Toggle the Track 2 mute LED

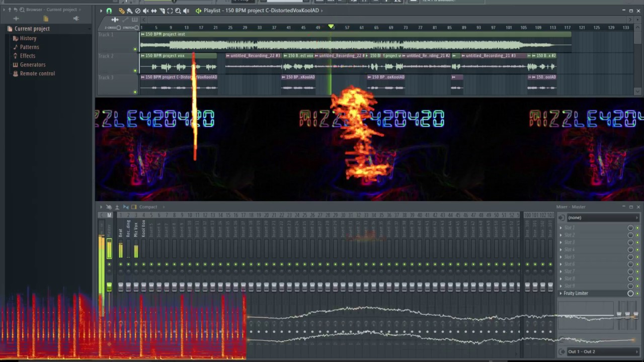(135, 71)
